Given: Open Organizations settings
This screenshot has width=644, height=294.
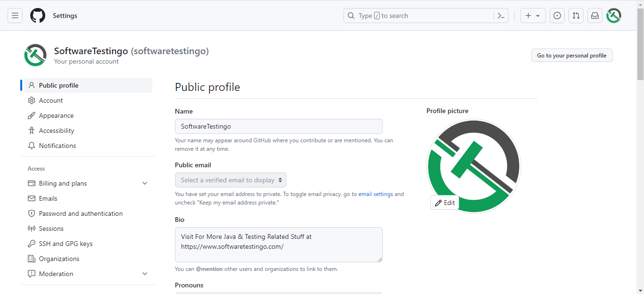Looking at the screenshot, I should pos(88,259).
